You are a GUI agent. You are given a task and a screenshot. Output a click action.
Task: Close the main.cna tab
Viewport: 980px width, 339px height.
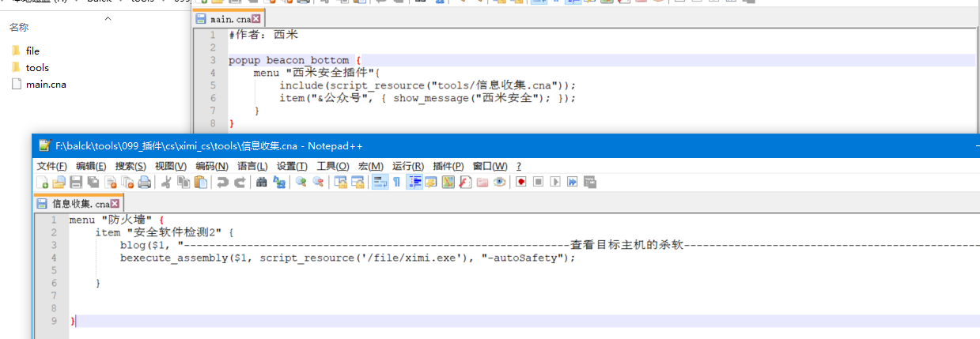pyautogui.click(x=255, y=18)
